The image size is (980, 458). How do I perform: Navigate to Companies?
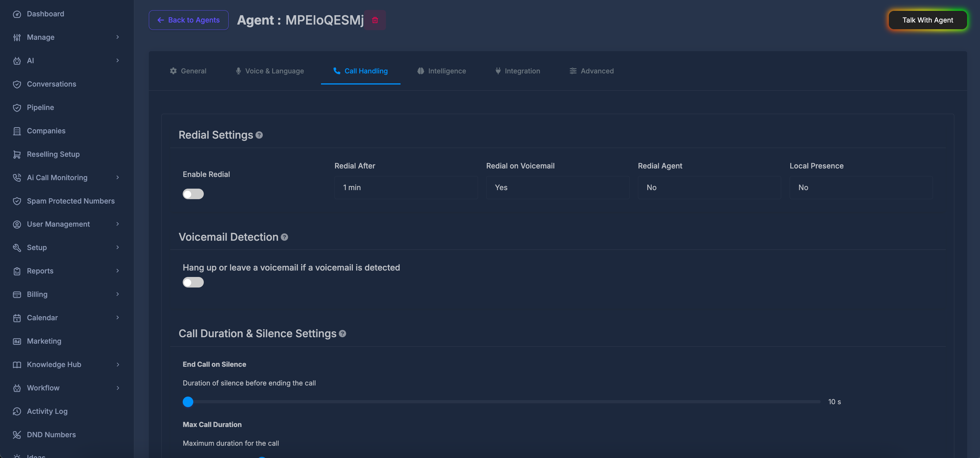point(46,130)
